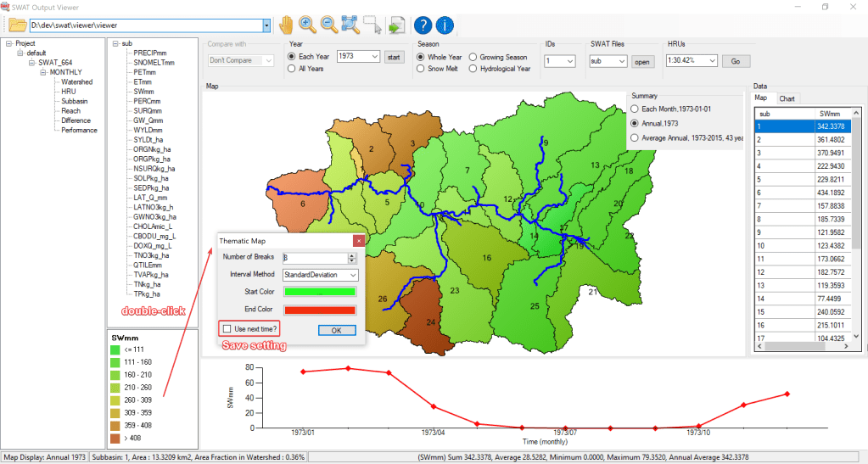Pick the red End Color swatch
This screenshot has height=464, width=868.
pos(320,310)
